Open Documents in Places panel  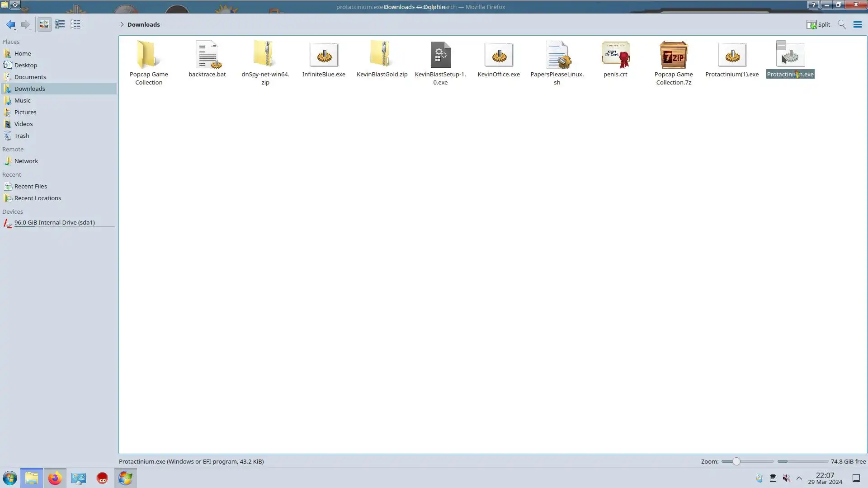(30, 77)
